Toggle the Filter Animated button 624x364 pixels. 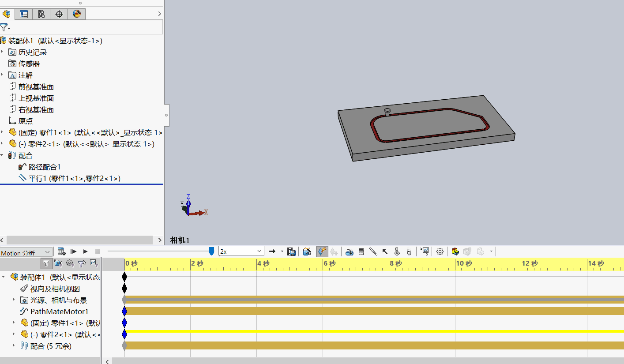click(x=58, y=263)
